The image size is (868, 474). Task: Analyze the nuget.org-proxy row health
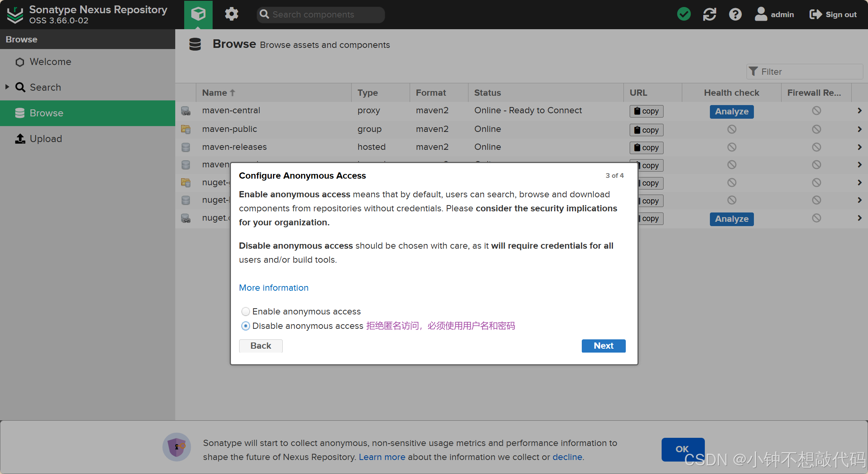click(732, 219)
